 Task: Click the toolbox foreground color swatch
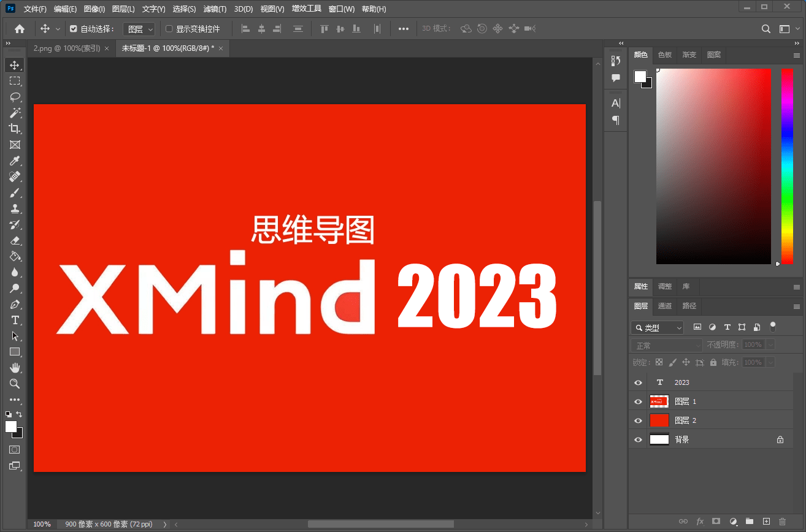(x=11, y=427)
